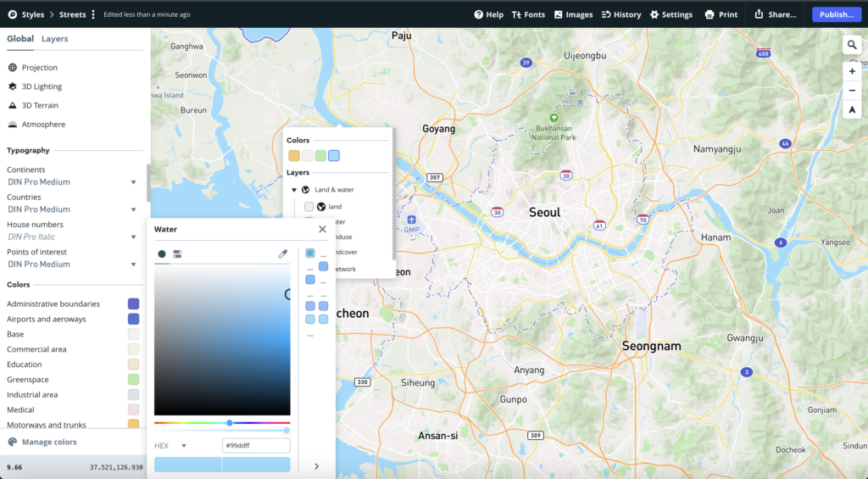The height and width of the screenshot is (479, 868).
Task: Click the Share button
Action: (x=775, y=14)
